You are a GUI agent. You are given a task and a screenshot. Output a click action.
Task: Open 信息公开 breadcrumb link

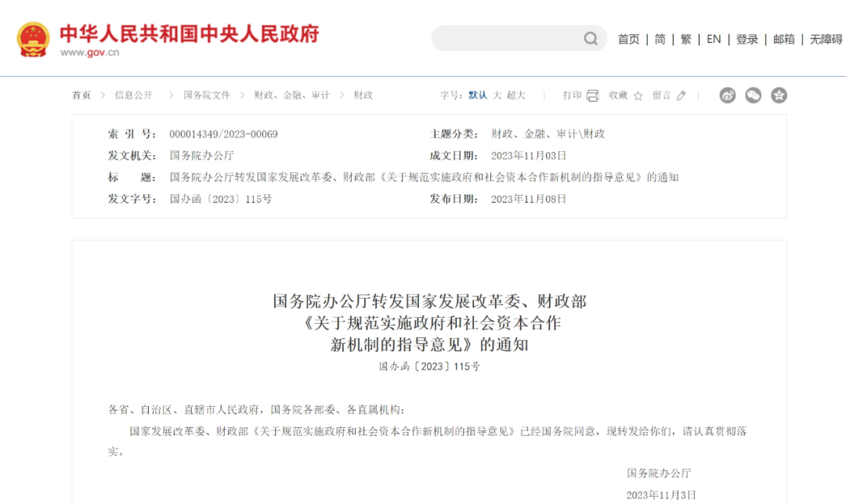(x=133, y=95)
